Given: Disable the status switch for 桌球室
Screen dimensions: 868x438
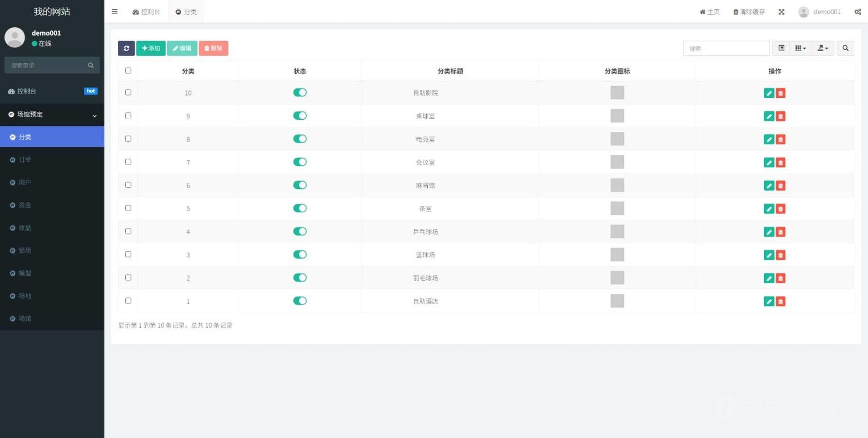Looking at the screenshot, I should pos(300,116).
